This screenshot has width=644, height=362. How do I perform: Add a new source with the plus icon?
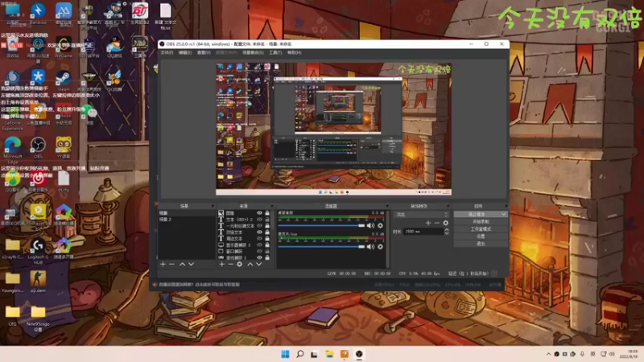222,265
